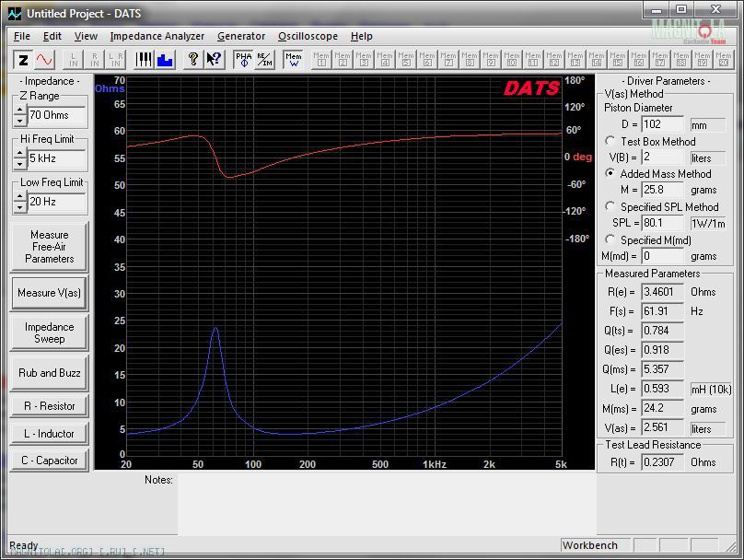Screen dimensions: 744x560
Task: Select memory slot Mem 2
Action: (x=343, y=60)
